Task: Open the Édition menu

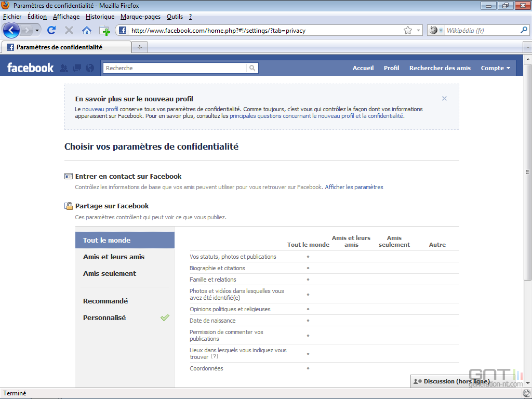Action: point(37,17)
